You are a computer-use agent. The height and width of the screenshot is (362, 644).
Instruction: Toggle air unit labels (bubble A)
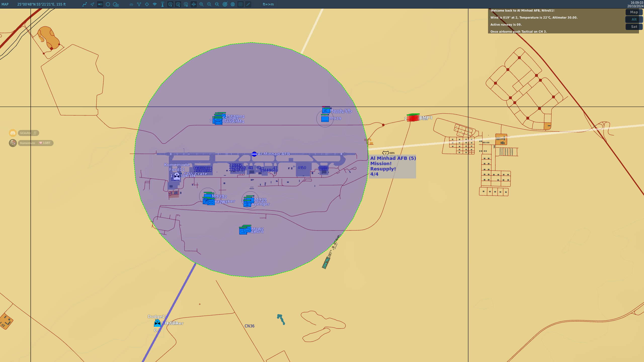pyautogui.click(x=170, y=4)
